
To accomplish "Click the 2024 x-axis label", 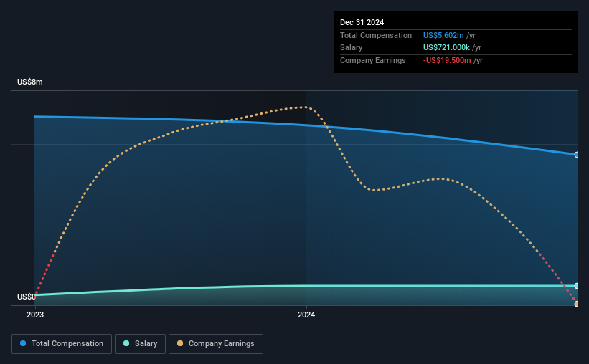I will pos(306,315).
